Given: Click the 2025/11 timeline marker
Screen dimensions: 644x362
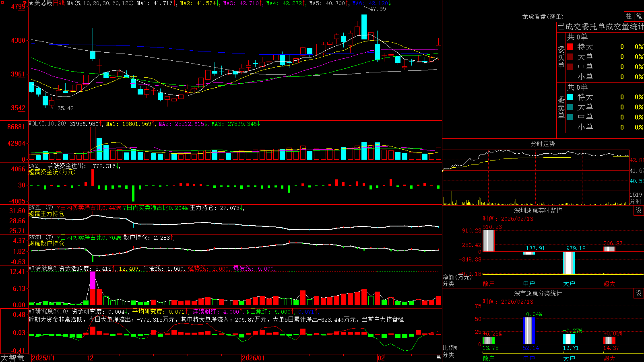Looking at the screenshot, I should (x=43, y=358).
